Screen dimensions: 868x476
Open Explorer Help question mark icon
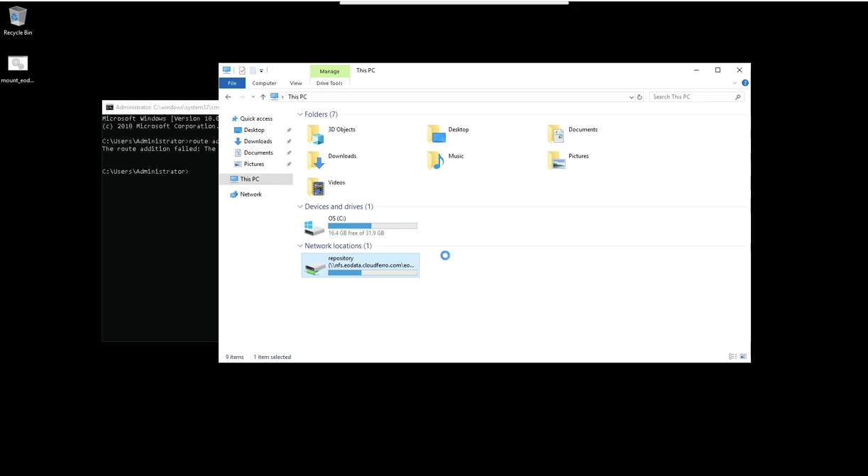745,83
